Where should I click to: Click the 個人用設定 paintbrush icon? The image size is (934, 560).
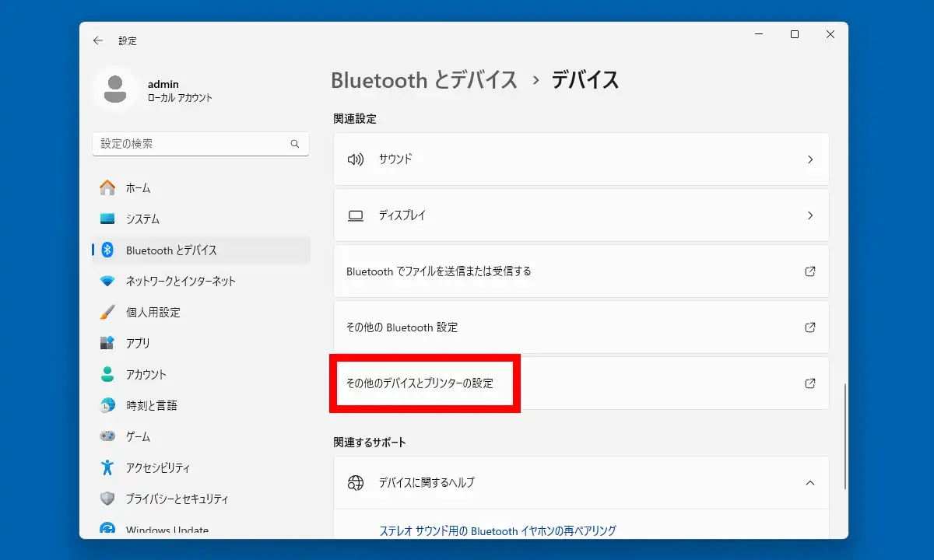coord(107,312)
